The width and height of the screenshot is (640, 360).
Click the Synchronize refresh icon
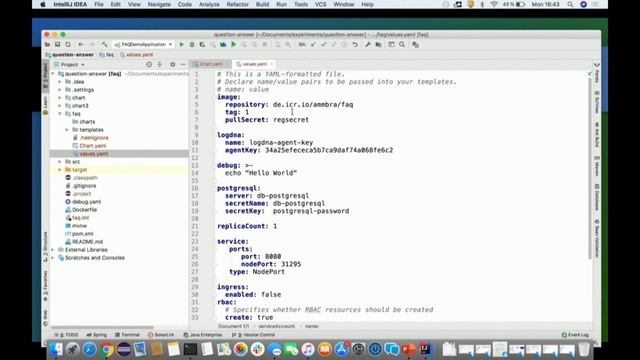pyautogui.click(x=68, y=44)
